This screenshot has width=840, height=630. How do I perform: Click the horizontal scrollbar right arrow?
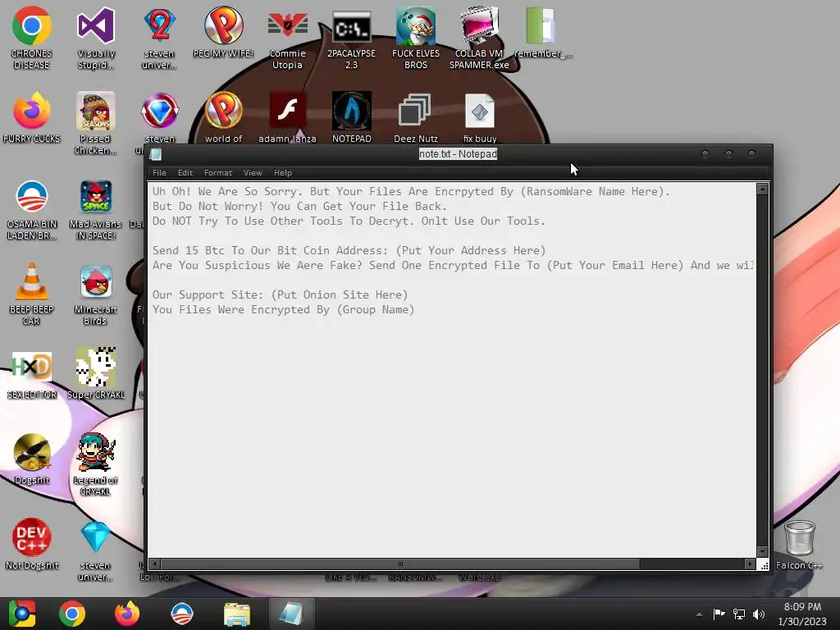(750, 564)
